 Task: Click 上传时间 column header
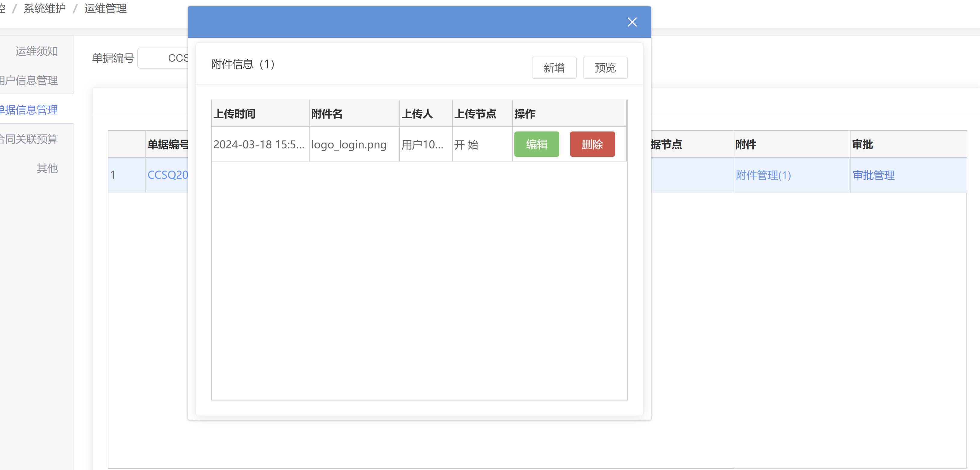tap(260, 114)
